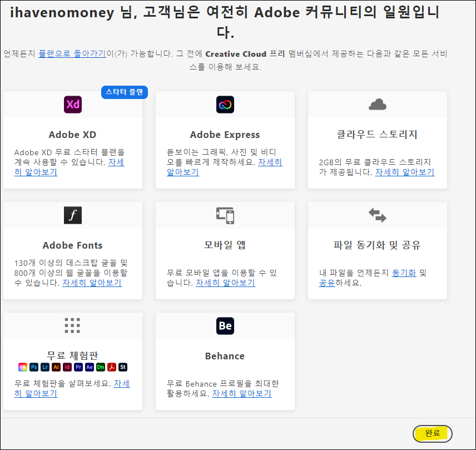Viewport: 476px width, 450px height.
Task: Click the mobile apps device icon
Action: point(225,215)
